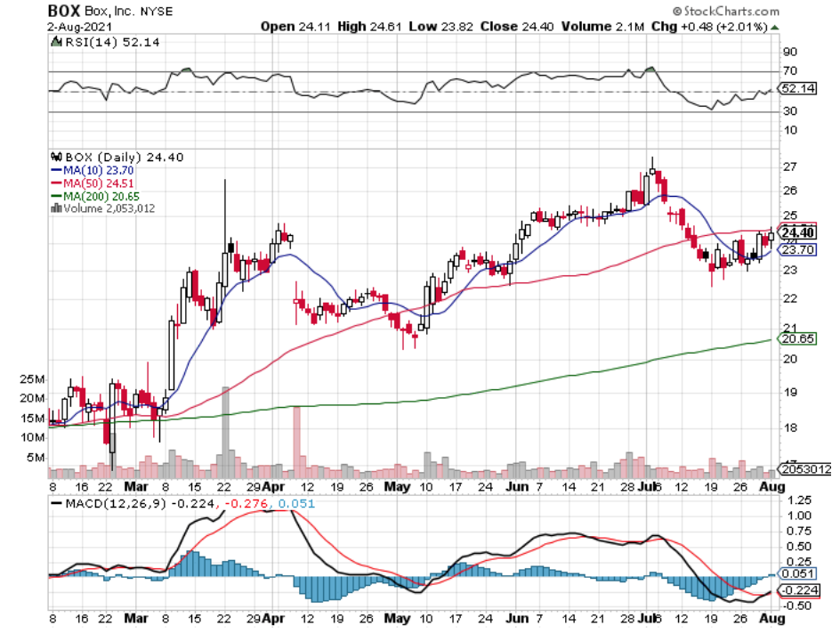840x634 pixels.
Task: Click "May" on the price panel's date axis
Action: click(x=397, y=486)
